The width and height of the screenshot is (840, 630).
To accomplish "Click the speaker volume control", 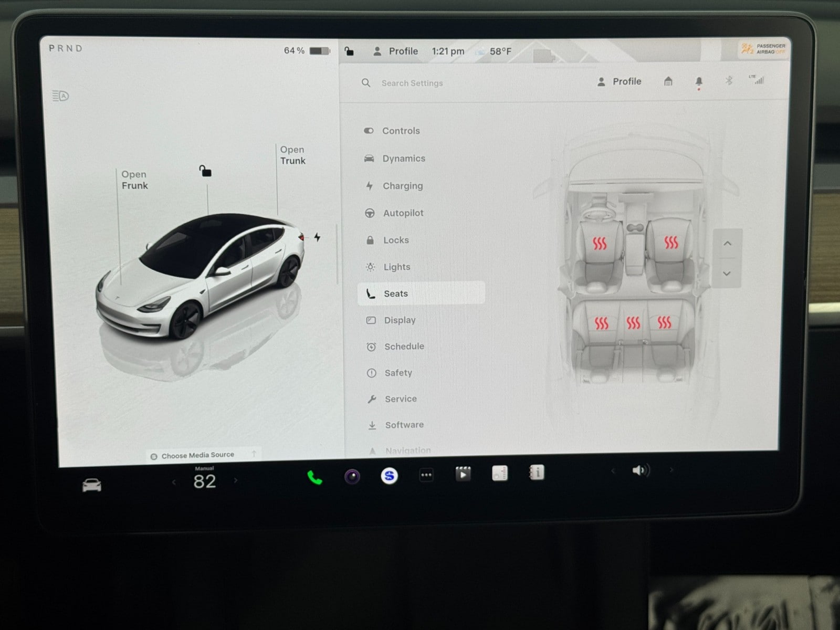I will 640,470.
